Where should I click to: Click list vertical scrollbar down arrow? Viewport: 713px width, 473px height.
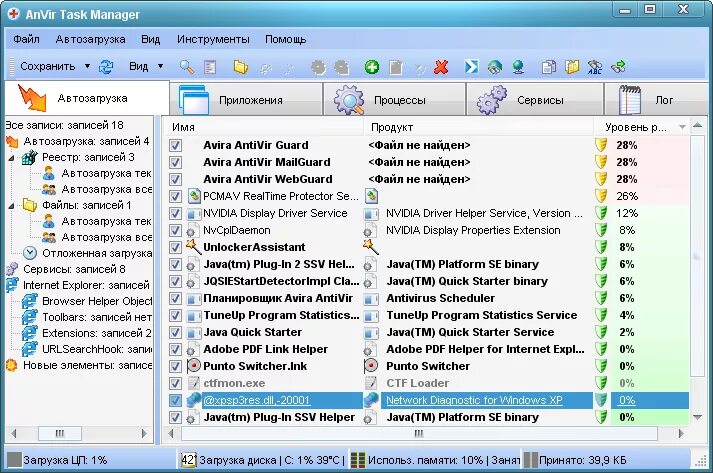[x=697, y=417]
